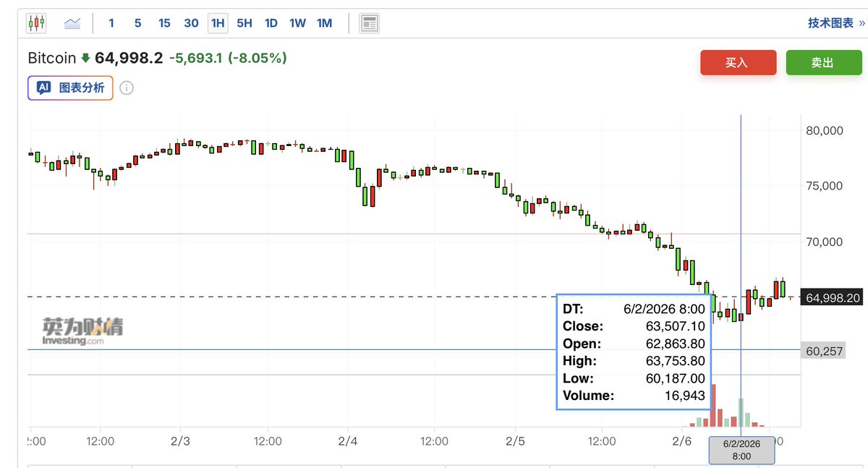This screenshot has height=468, width=868.
Task: Click the 2/4 date on time axis
Action: (348, 441)
